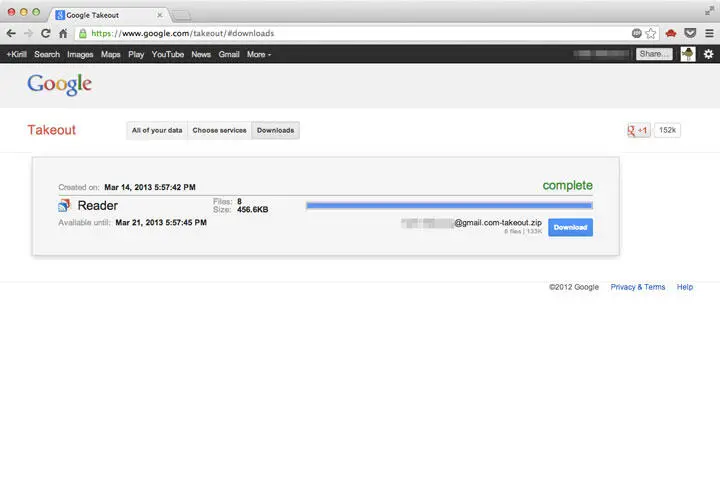Viewport: 720px width, 502px height.
Task: Click the Google +1 button
Action: (638, 130)
